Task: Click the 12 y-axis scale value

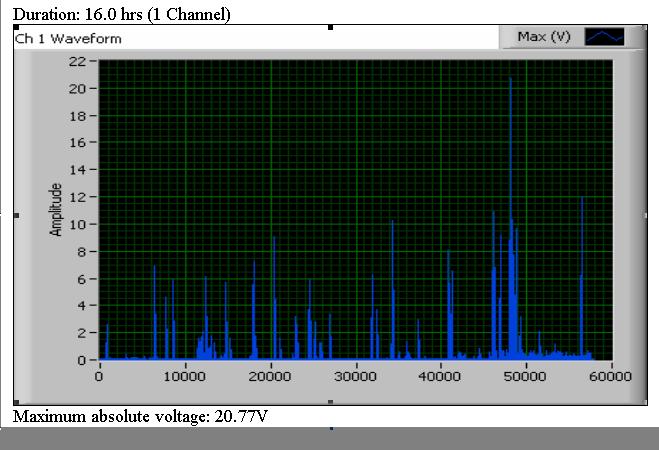Action: pos(77,197)
